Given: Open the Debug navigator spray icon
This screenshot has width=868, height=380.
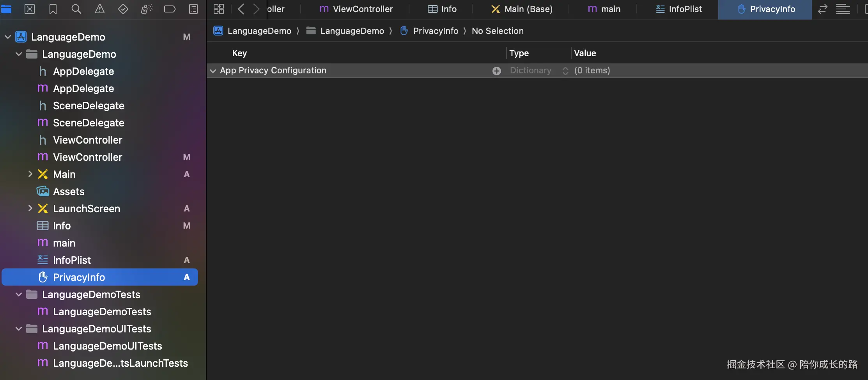Looking at the screenshot, I should point(147,9).
